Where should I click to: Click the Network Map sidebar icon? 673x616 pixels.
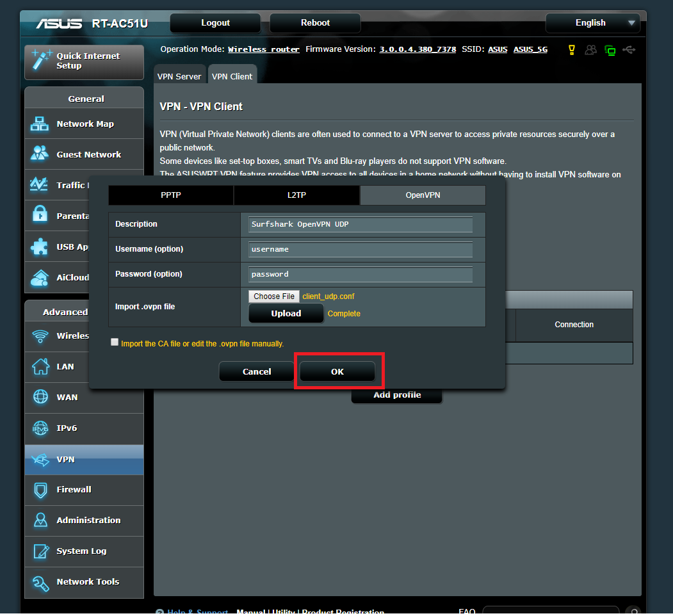pyautogui.click(x=40, y=124)
